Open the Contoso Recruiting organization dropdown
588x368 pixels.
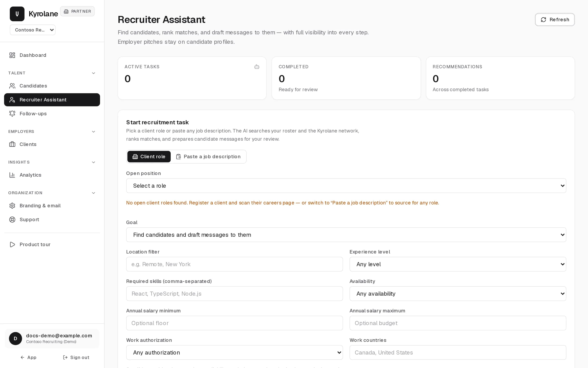(x=32, y=30)
